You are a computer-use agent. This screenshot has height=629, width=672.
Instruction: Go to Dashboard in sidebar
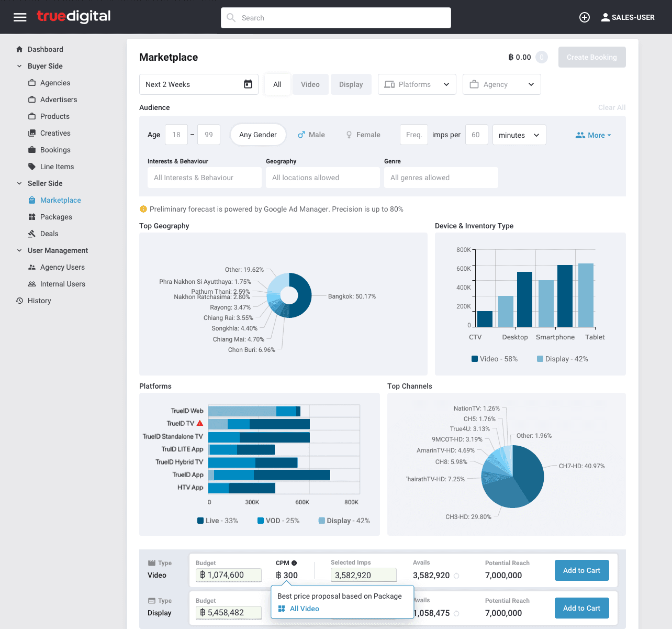[46, 49]
